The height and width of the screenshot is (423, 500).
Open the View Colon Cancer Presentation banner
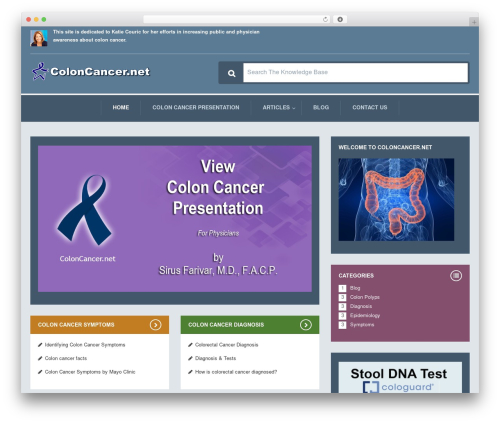click(x=175, y=219)
